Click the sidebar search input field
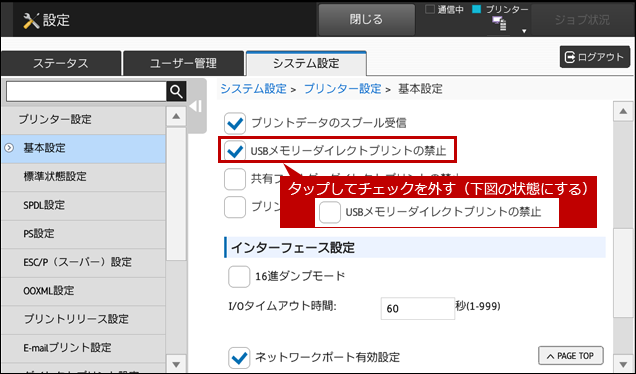This screenshot has width=636, height=374. [x=86, y=92]
